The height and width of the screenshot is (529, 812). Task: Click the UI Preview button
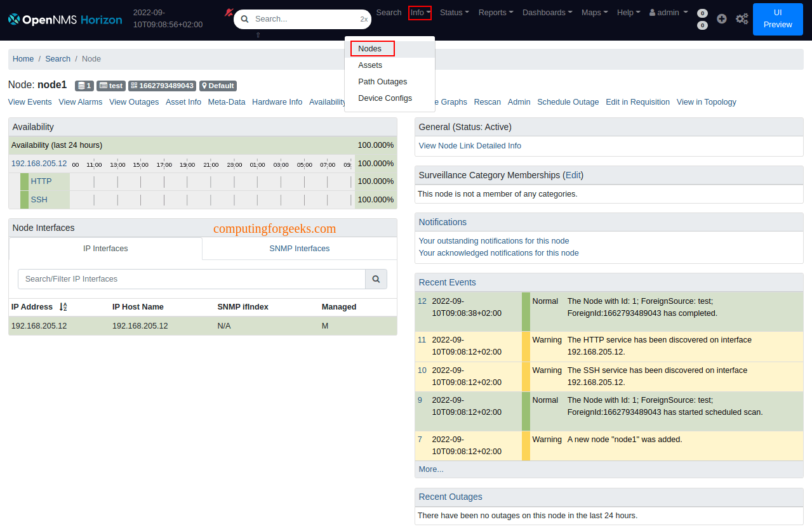click(777, 19)
